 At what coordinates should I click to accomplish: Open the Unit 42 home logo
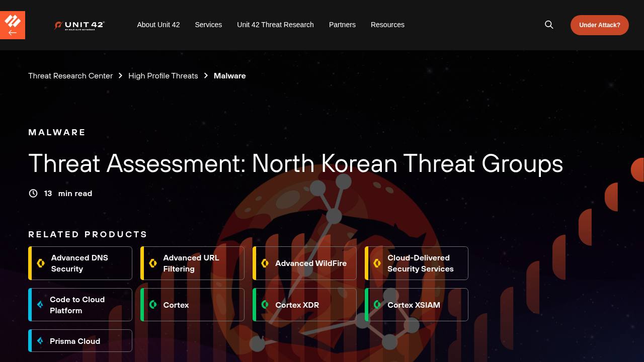click(x=79, y=25)
